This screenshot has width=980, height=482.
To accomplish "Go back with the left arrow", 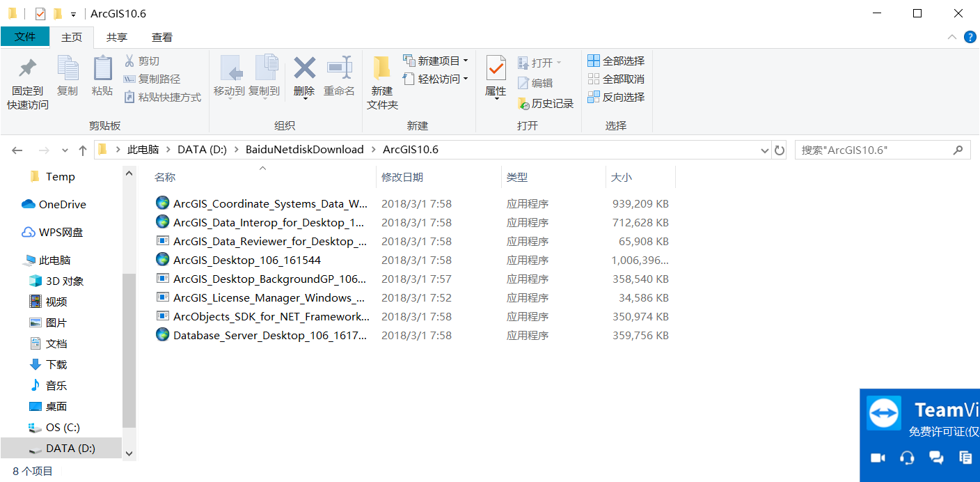I will (17, 150).
